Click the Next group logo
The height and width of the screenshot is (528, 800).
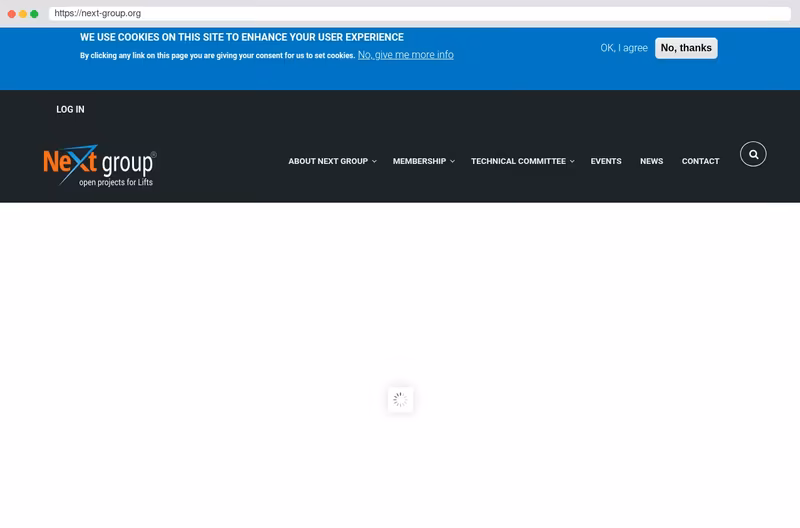pyautogui.click(x=100, y=165)
